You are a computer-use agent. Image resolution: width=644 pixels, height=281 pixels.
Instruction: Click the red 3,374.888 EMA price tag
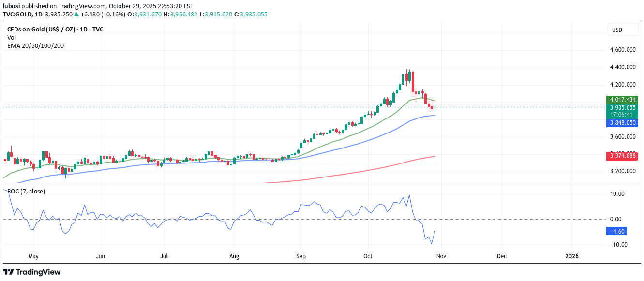point(622,156)
